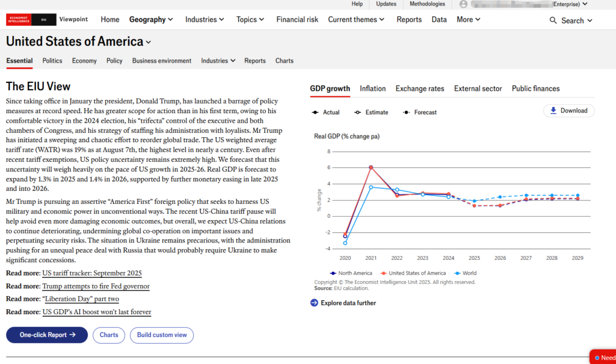Switch to the Inflation chart tab
Screen dimensions: 616x364
[372, 88]
